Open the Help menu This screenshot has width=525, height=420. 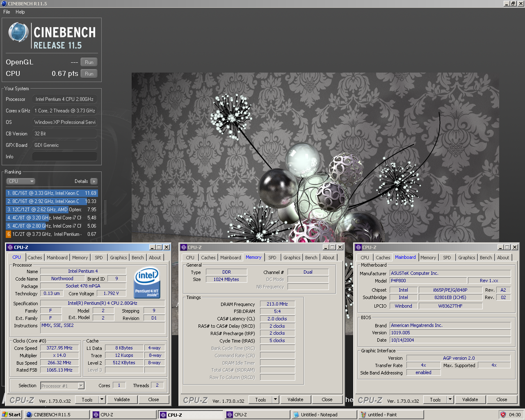(20, 12)
